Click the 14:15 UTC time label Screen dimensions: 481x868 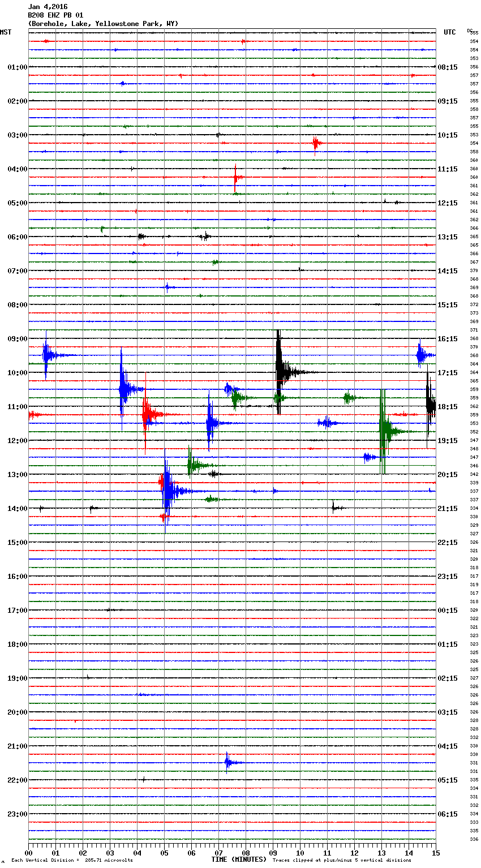[x=448, y=271]
